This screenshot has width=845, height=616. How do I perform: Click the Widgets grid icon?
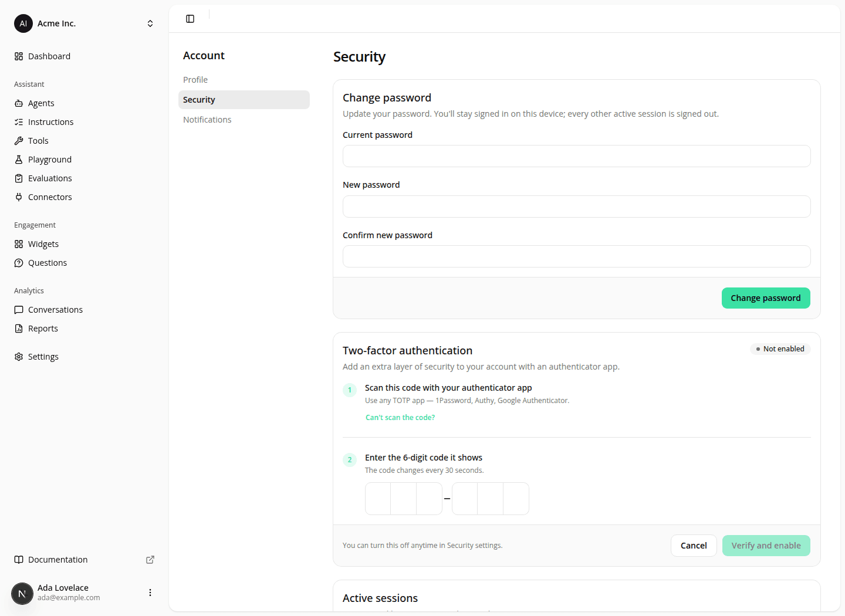(x=19, y=244)
